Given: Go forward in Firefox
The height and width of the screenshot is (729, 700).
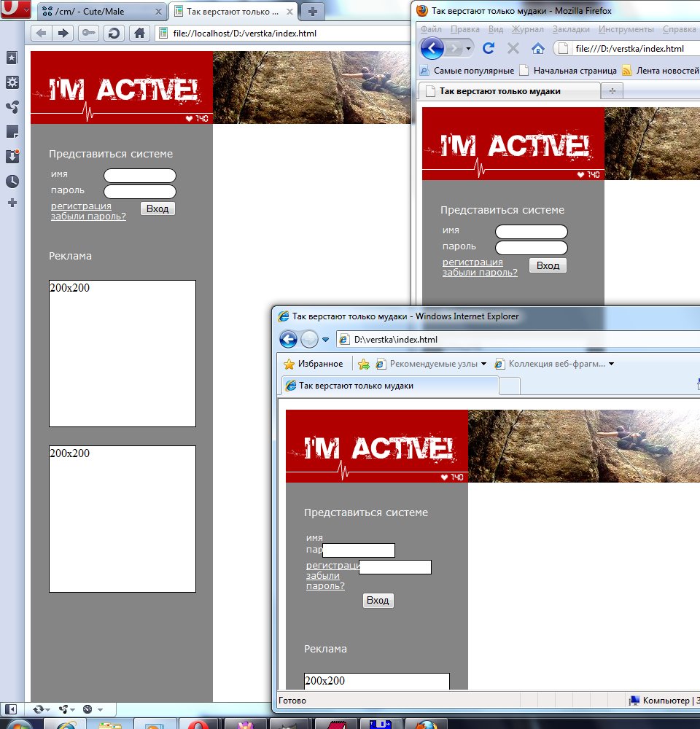Looking at the screenshot, I should (454, 48).
